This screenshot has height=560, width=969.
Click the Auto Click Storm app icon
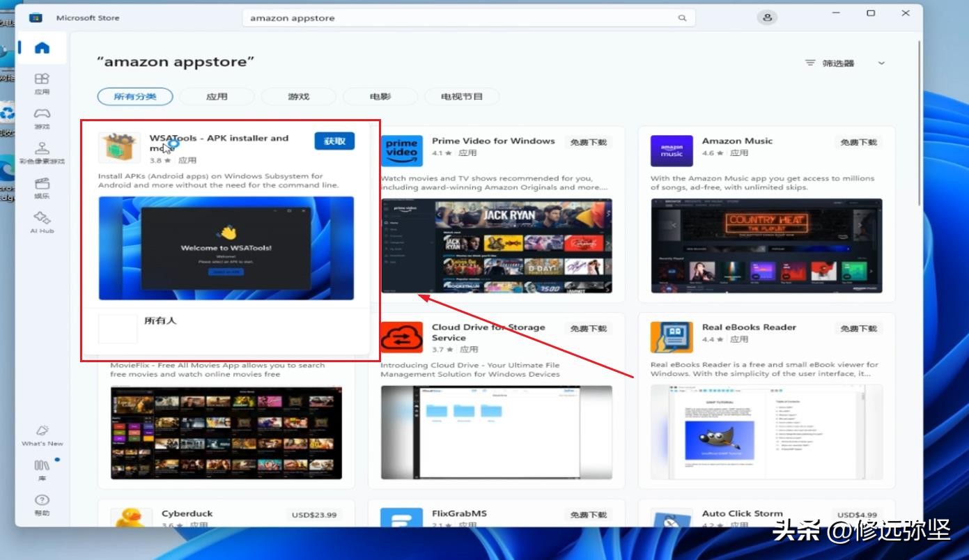(672, 519)
